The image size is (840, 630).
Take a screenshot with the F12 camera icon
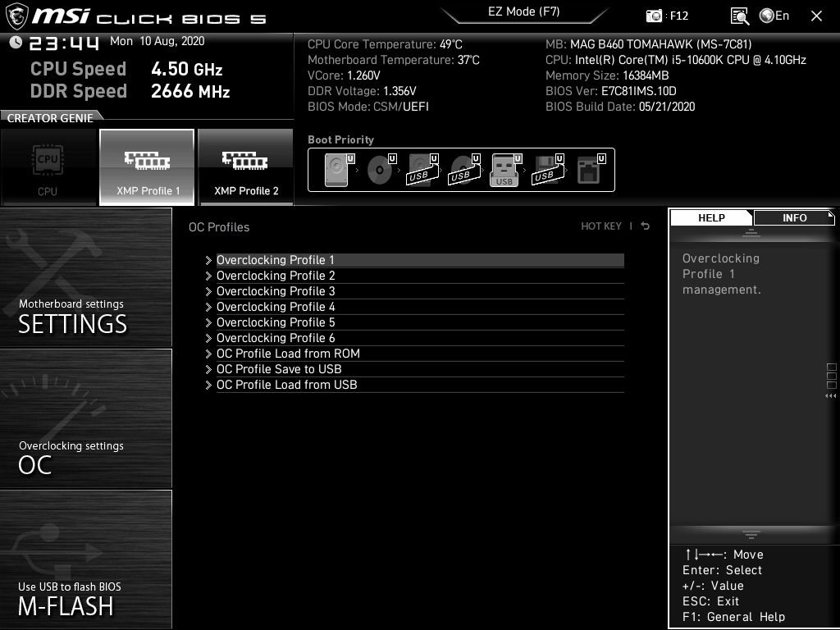pyautogui.click(x=654, y=16)
